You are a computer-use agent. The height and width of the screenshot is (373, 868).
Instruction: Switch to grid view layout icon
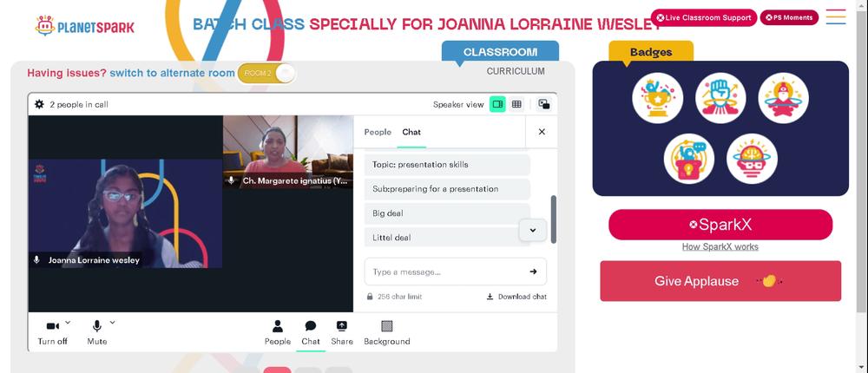[516, 104]
